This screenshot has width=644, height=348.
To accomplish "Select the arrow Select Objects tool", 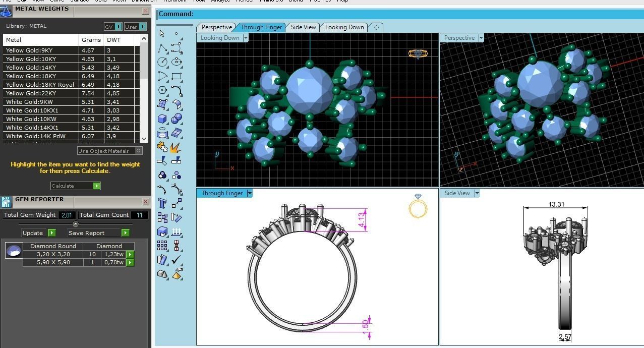I will [162, 33].
